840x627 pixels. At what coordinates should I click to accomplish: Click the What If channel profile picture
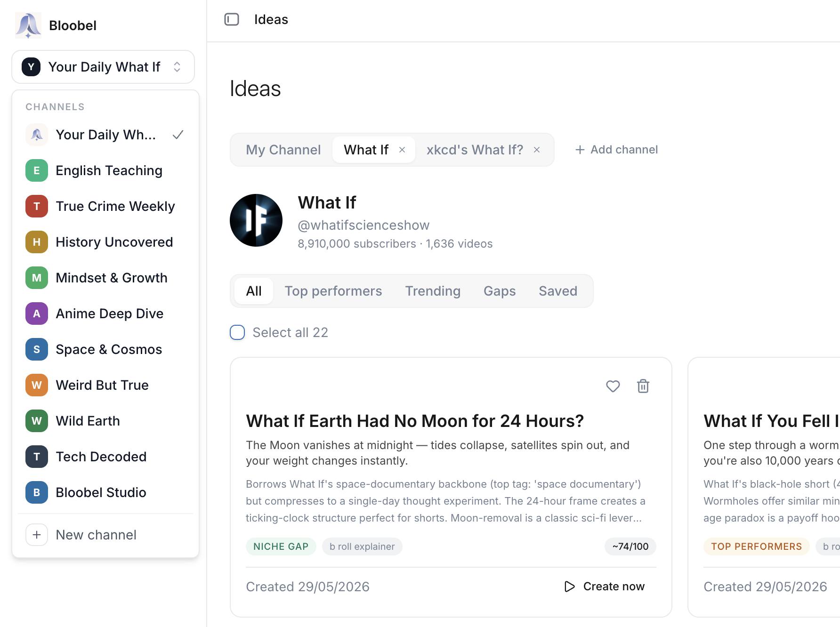point(256,220)
